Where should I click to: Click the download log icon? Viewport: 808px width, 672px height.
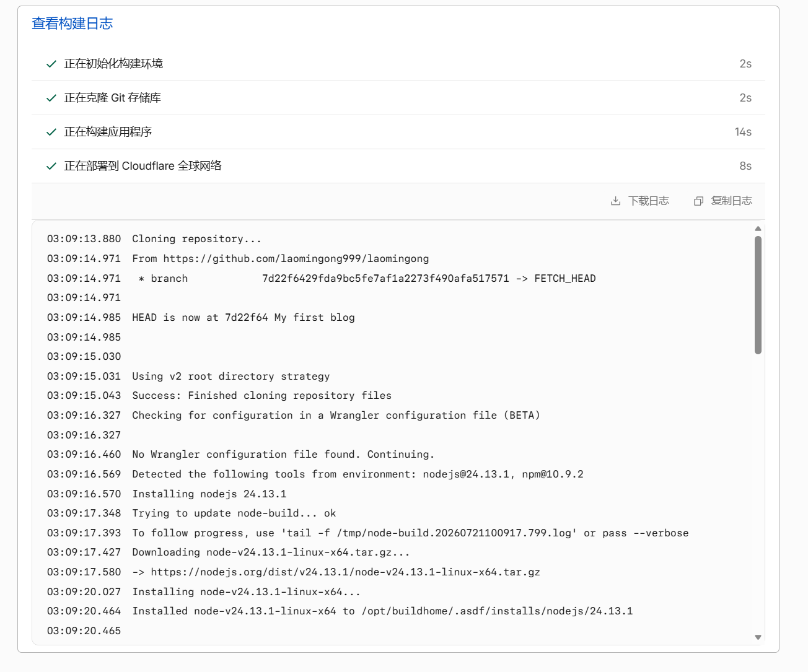tap(615, 201)
